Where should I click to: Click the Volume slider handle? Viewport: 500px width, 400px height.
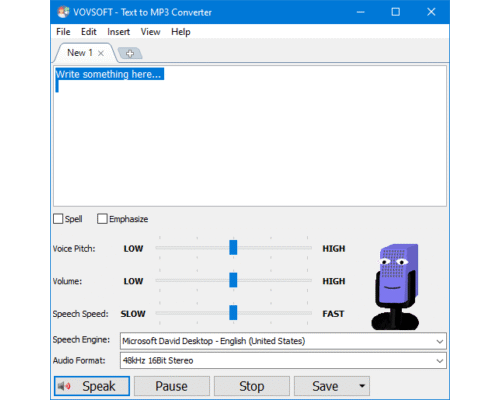point(233,280)
